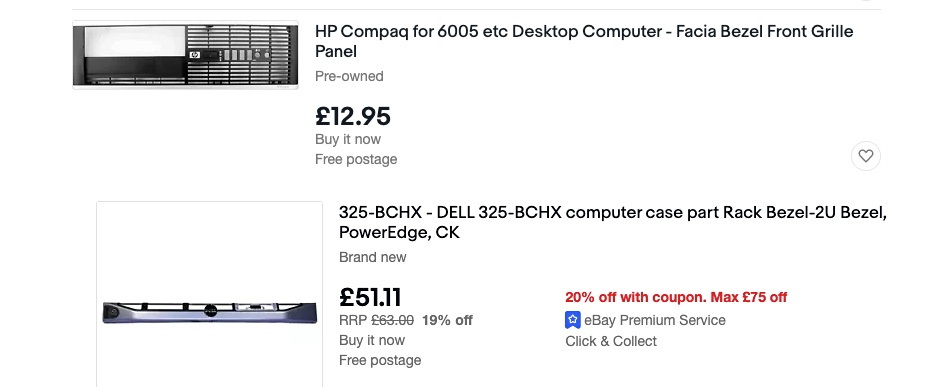Click the Brand new condition label
Viewport: 950px width, 387px height.
coord(373,257)
